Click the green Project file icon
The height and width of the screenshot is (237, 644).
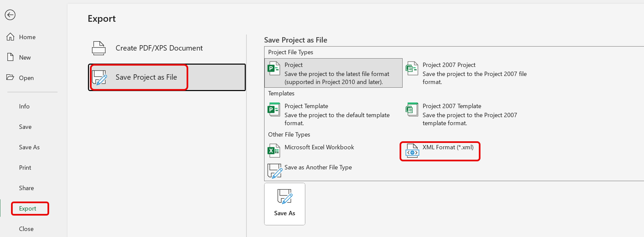point(274,68)
